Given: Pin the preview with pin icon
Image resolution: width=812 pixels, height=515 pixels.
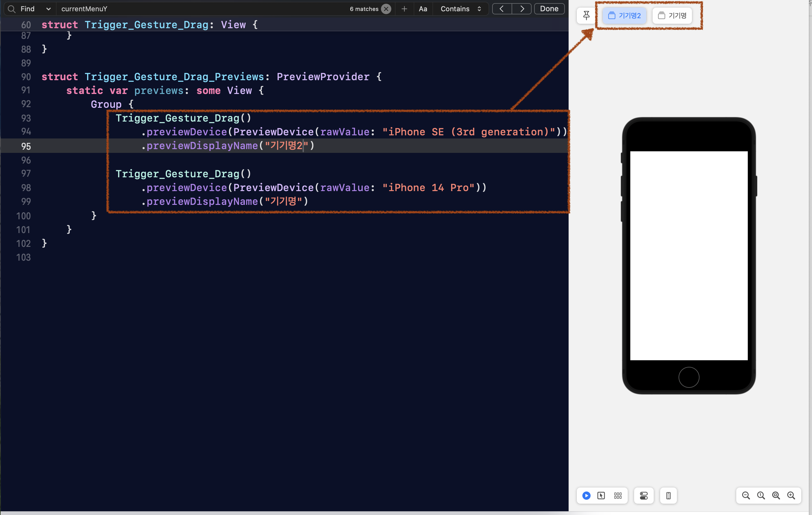Looking at the screenshot, I should [586, 16].
